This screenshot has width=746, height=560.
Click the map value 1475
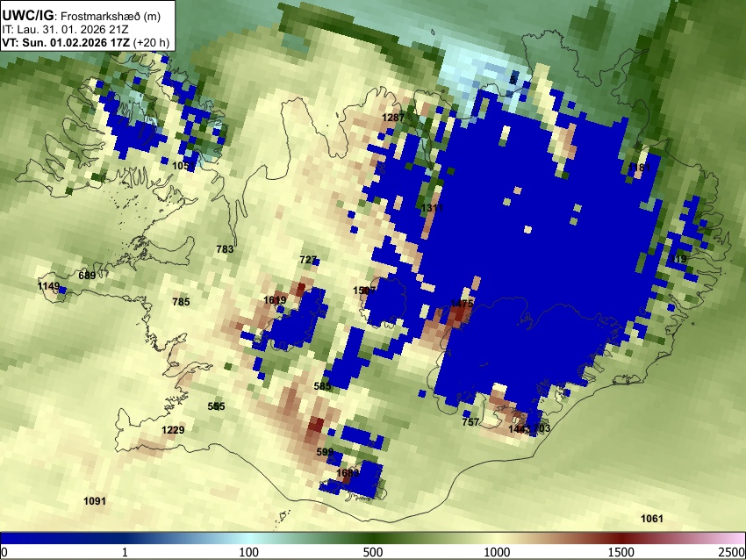462,304
